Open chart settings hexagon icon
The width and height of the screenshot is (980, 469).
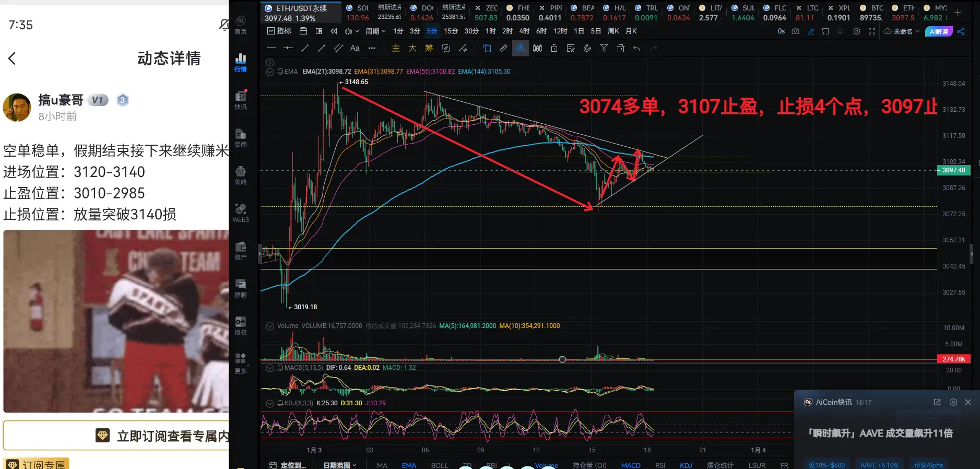click(x=857, y=31)
